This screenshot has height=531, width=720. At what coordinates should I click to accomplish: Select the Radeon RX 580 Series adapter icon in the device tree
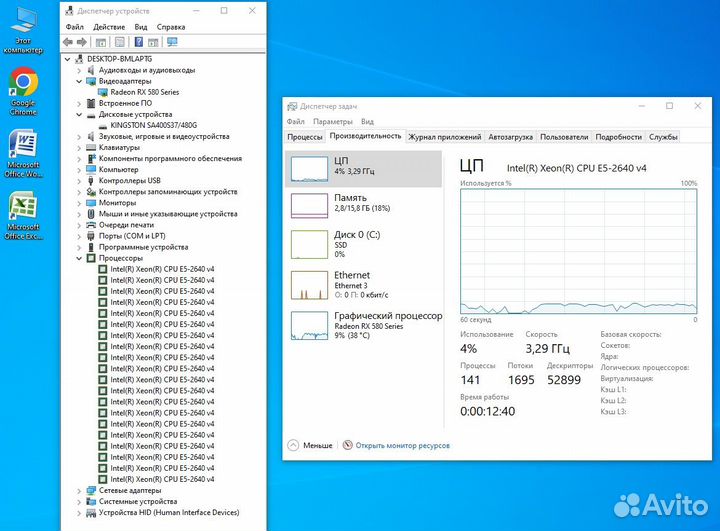tap(103, 92)
